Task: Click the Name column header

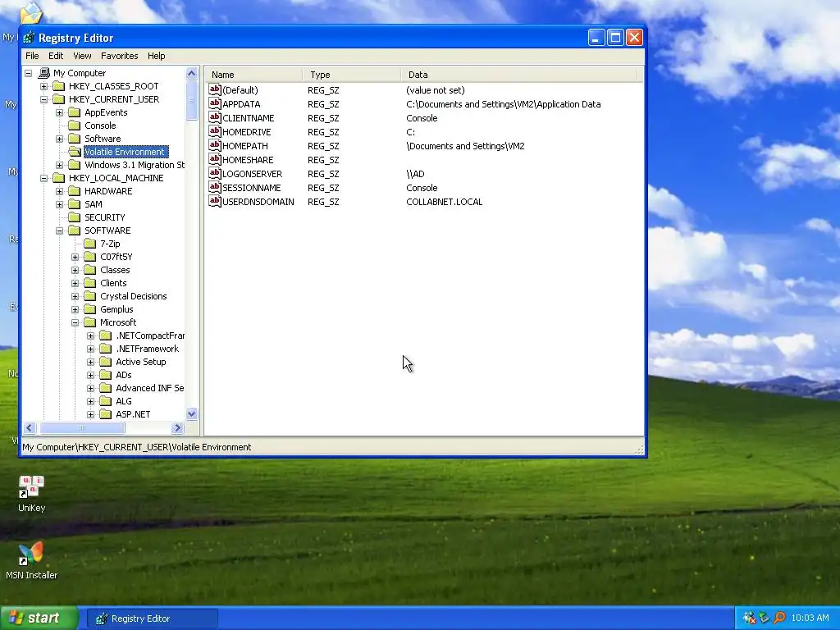Action: click(x=254, y=75)
